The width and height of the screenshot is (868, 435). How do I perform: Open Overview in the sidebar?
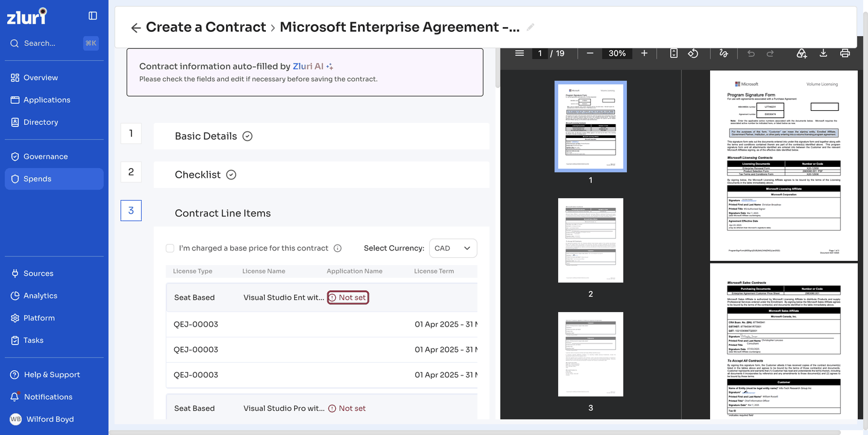coord(54,78)
